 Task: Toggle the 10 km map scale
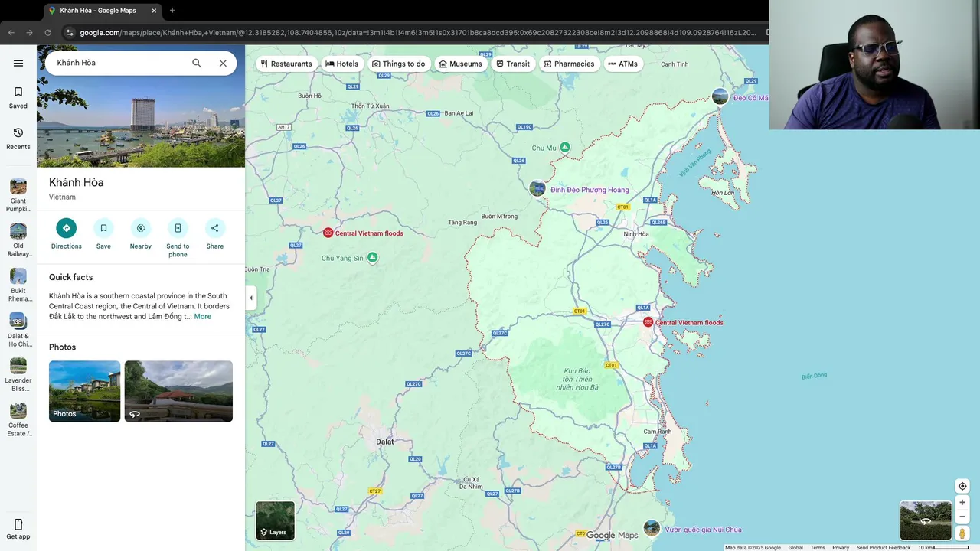[943, 547]
